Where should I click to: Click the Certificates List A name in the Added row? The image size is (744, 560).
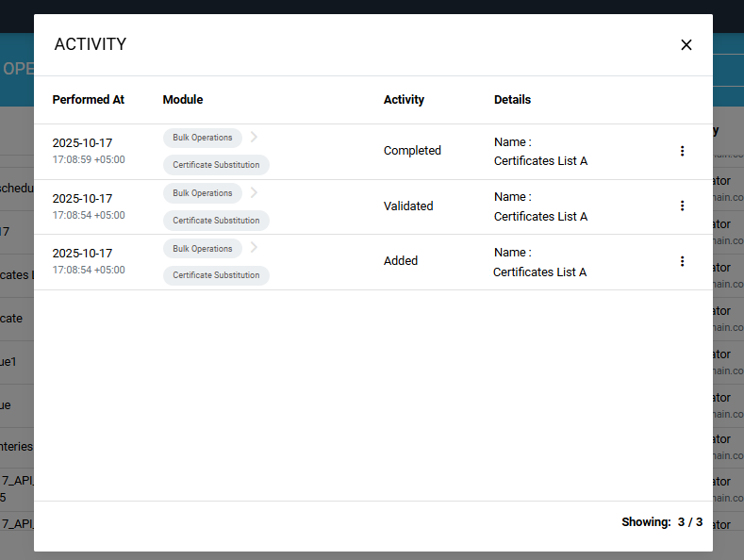(539, 272)
